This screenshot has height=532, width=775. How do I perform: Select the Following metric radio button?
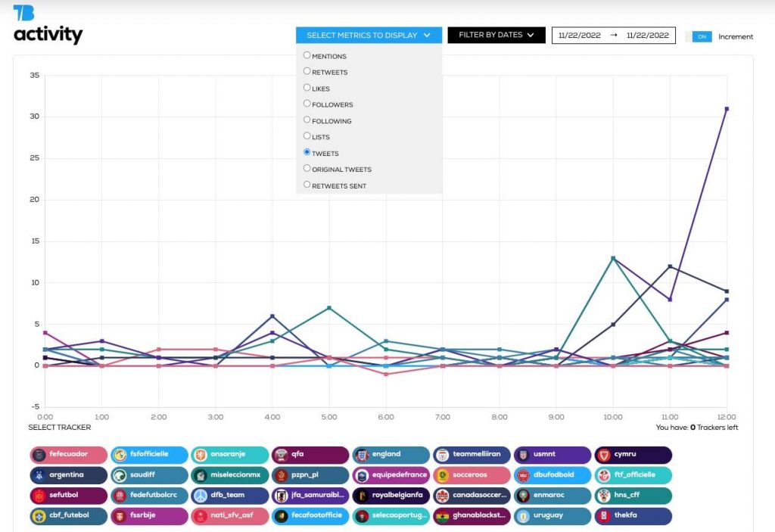click(x=307, y=120)
